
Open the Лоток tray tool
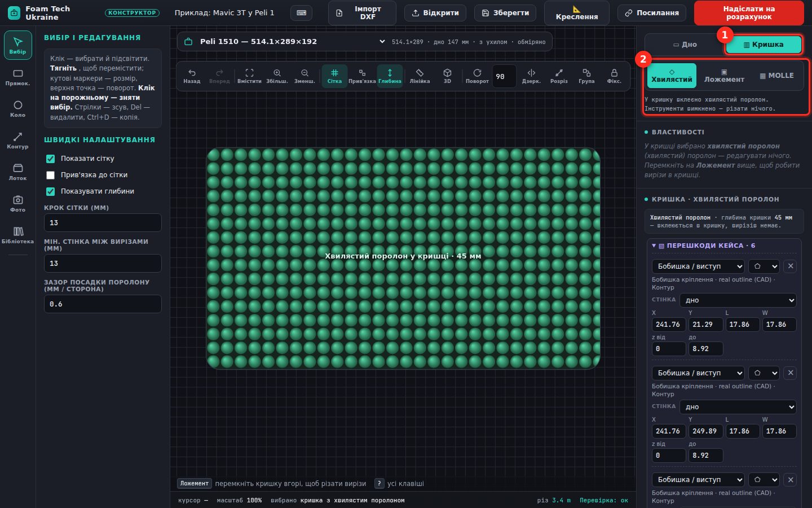click(17, 172)
